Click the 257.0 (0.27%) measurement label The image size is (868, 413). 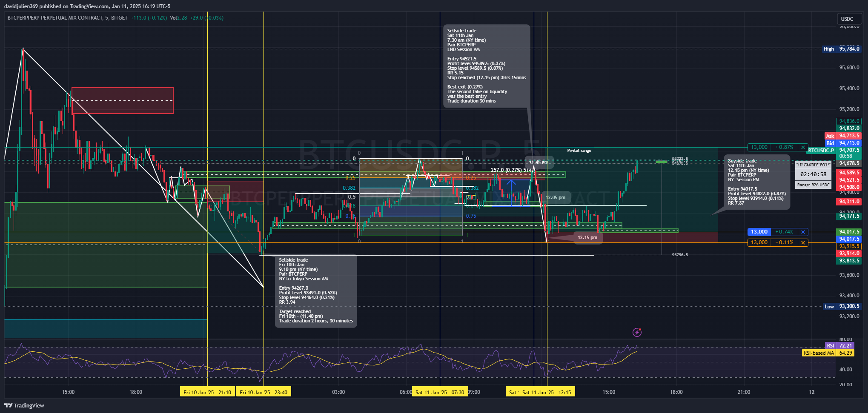(x=512, y=170)
